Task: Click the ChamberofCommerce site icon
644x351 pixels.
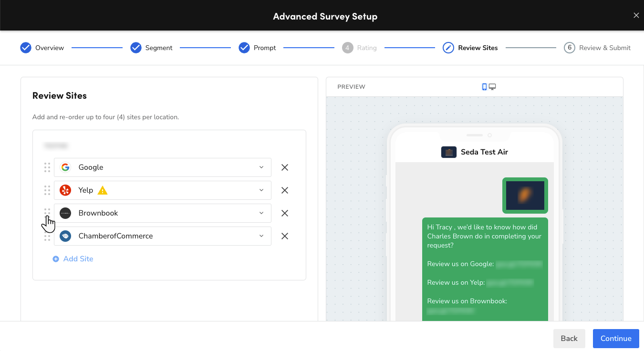Action: coord(65,236)
